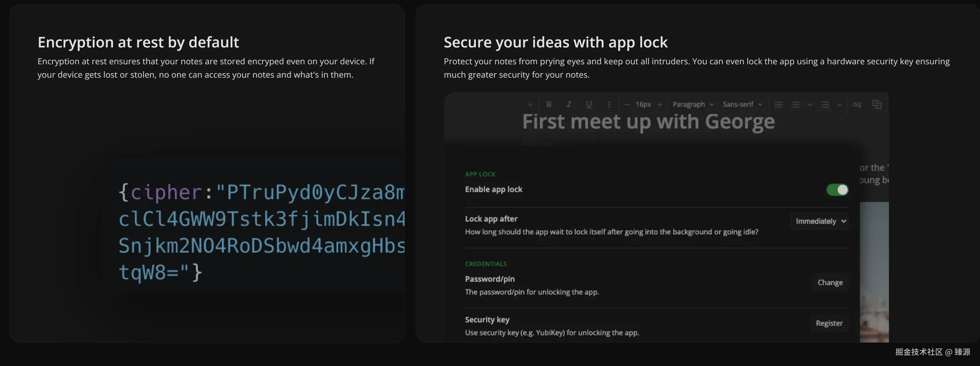The width and height of the screenshot is (980, 366).
Task: Click the insert link icon
Action: pyautogui.click(x=857, y=104)
